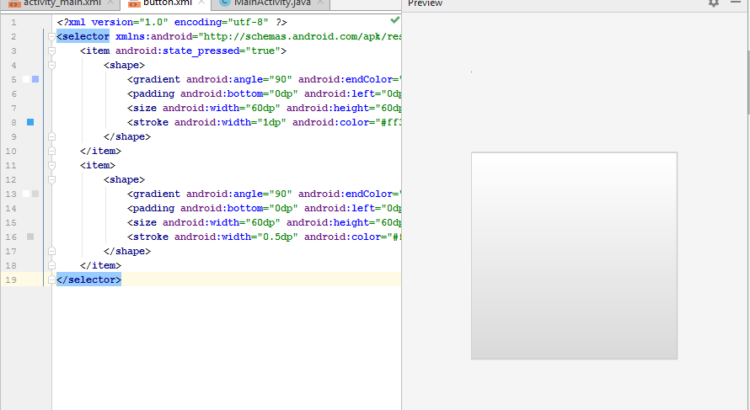The height and width of the screenshot is (410, 750).
Task: Click the closing selector tag text
Action: [89, 280]
